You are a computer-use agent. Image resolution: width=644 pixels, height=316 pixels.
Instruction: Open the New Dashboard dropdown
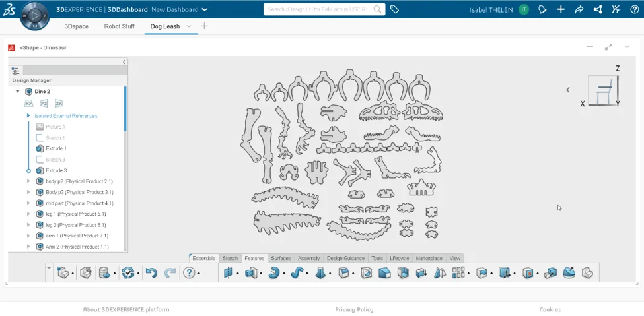(205, 9)
